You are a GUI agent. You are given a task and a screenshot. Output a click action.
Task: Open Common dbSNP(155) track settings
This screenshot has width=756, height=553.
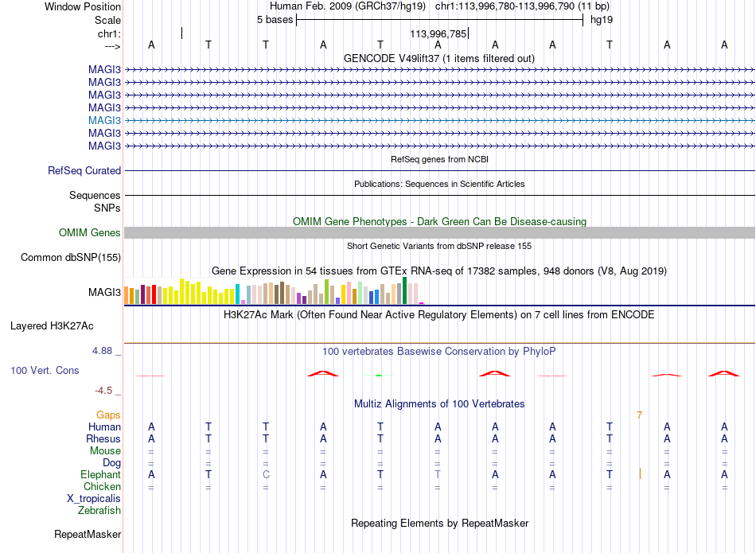(71, 258)
